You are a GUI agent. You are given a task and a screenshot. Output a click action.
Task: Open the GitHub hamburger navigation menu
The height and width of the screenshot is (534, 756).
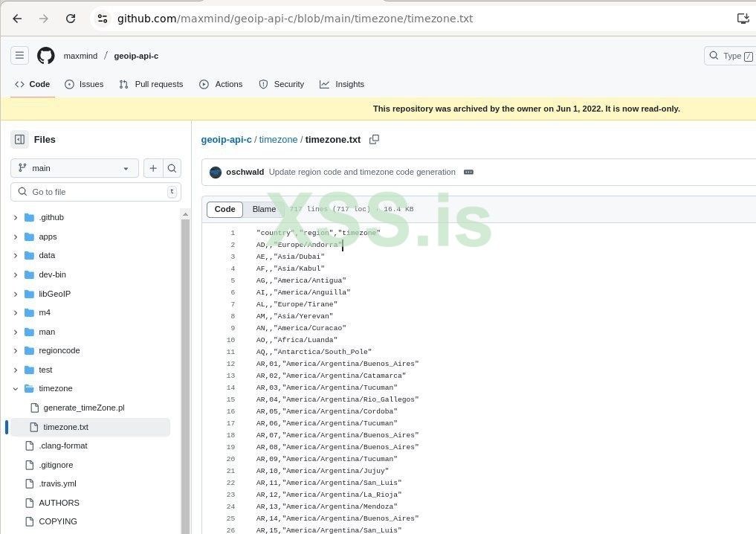(x=20, y=56)
